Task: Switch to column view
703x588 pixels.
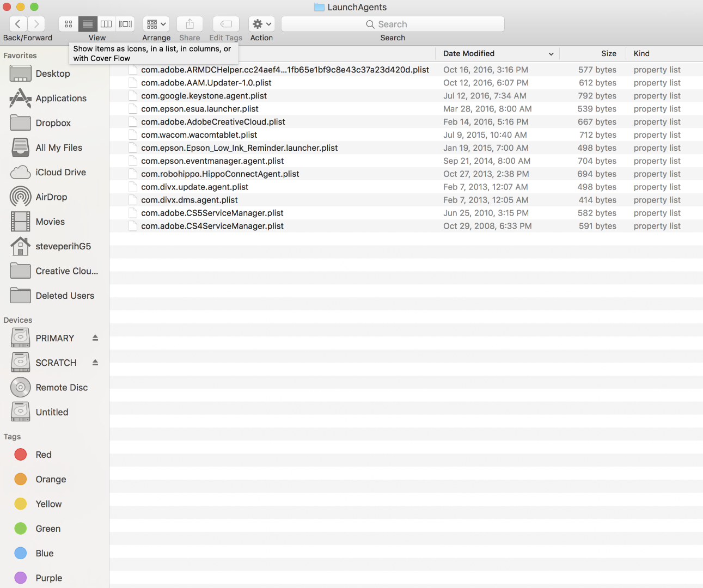Action: click(x=106, y=24)
